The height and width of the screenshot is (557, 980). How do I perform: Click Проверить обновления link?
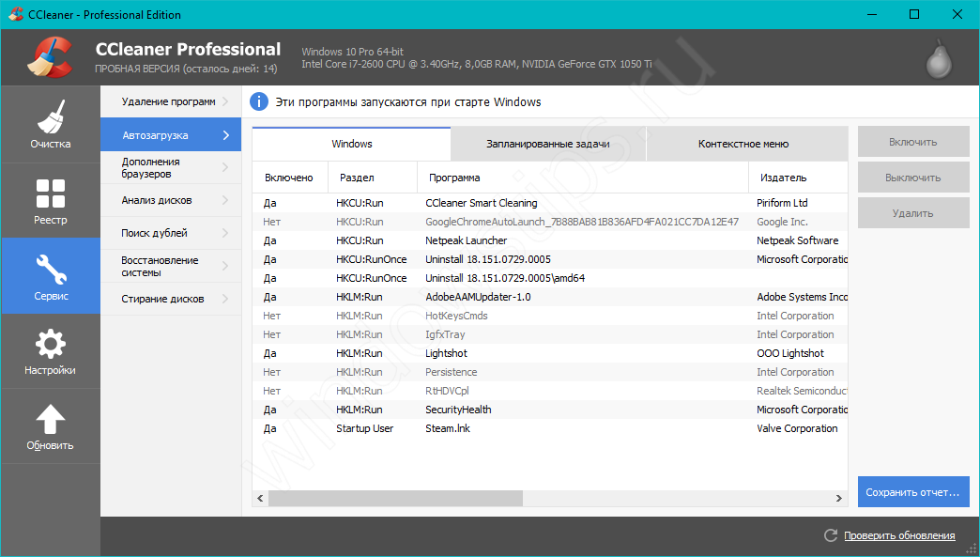tap(899, 535)
